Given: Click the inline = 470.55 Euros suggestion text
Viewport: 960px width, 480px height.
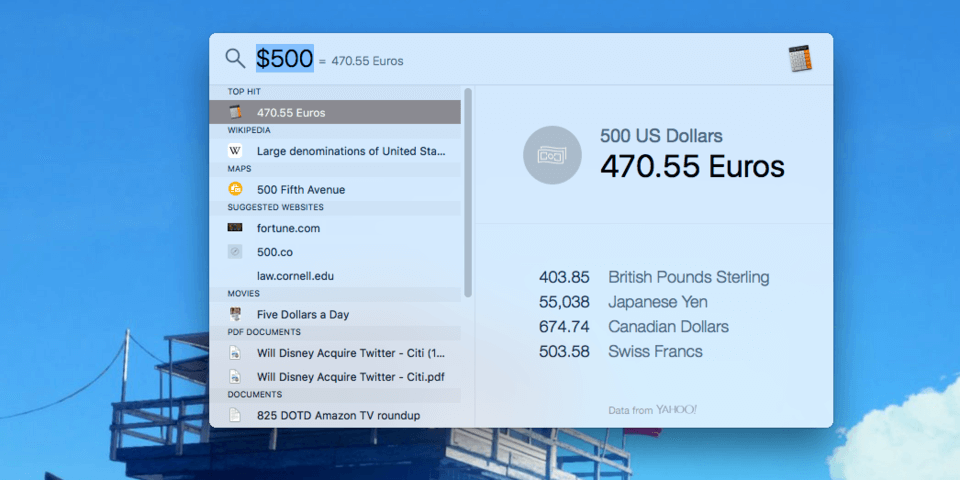Looking at the screenshot, I should [x=361, y=61].
